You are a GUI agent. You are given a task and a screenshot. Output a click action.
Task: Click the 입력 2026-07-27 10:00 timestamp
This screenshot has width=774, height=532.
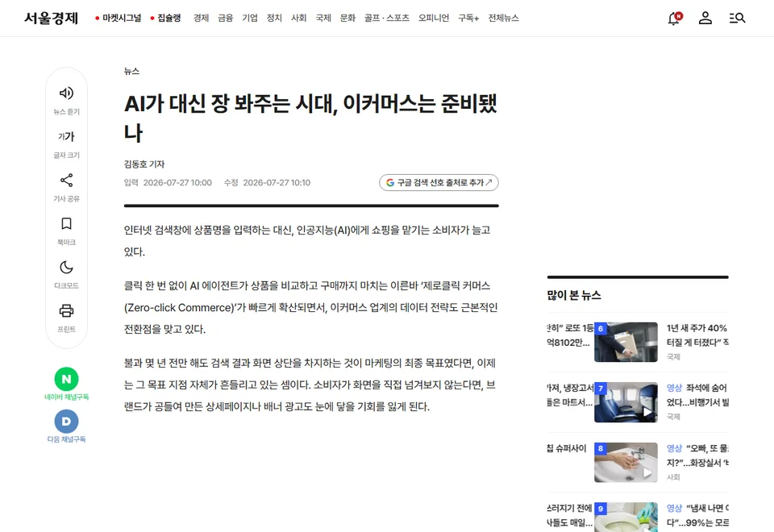[x=168, y=183]
